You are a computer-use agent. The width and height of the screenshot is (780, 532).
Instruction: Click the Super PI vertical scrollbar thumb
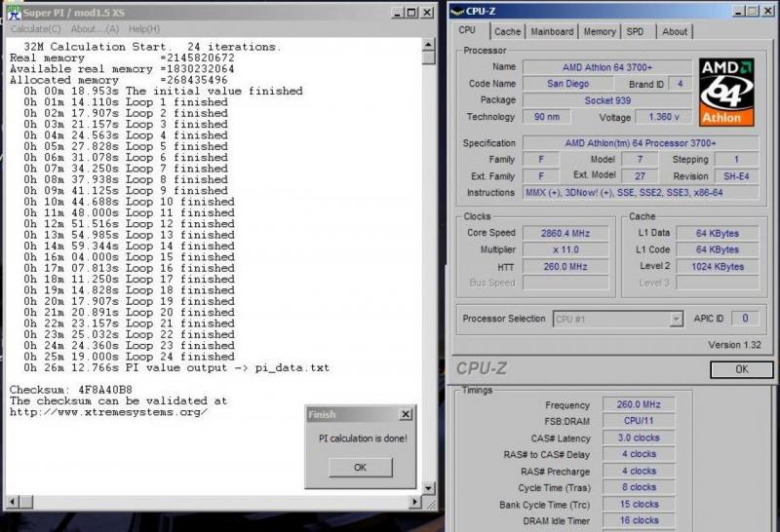pyautogui.click(x=428, y=57)
